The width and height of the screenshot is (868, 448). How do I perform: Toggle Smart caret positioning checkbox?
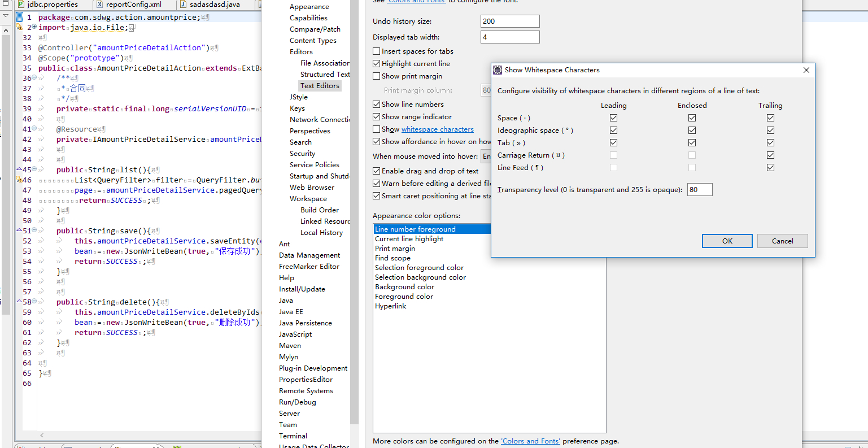377,196
